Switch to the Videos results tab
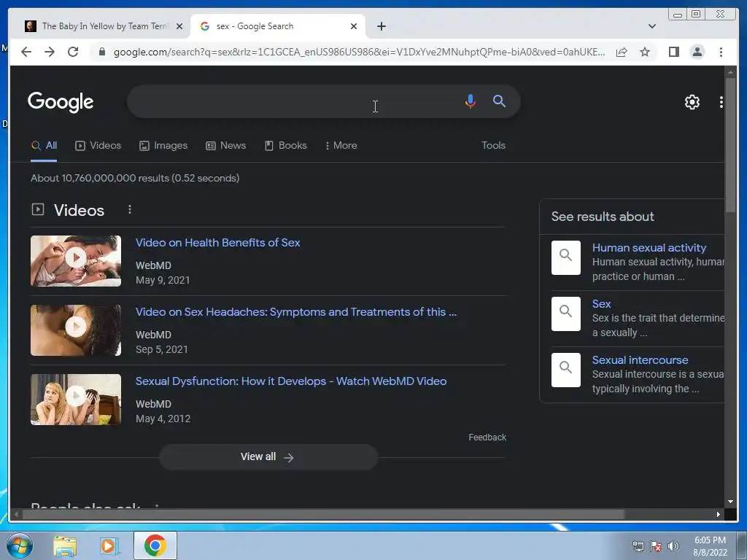Screen dimensions: 747x560 tap(98, 145)
